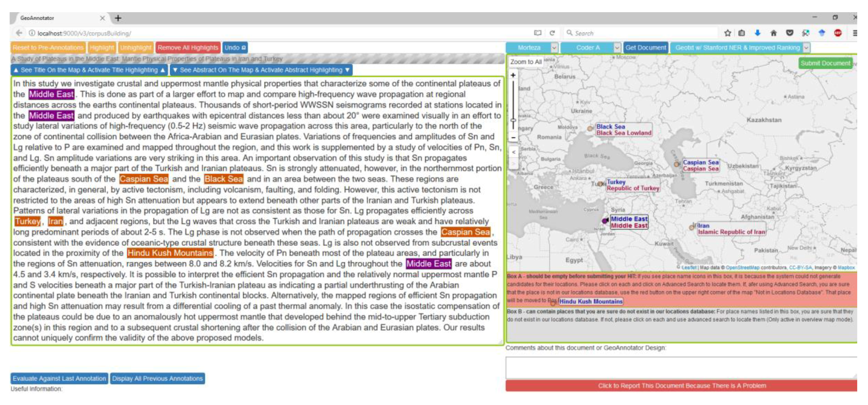Click the Adblock Plus extension icon
Screen dimensions: 868x405
pyautogui.click(x=838, y=33)
